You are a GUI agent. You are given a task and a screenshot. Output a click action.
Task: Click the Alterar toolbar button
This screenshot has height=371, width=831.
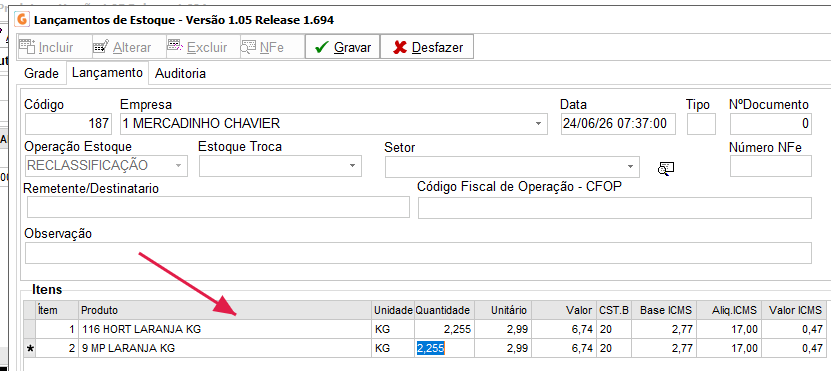(129, 47)
